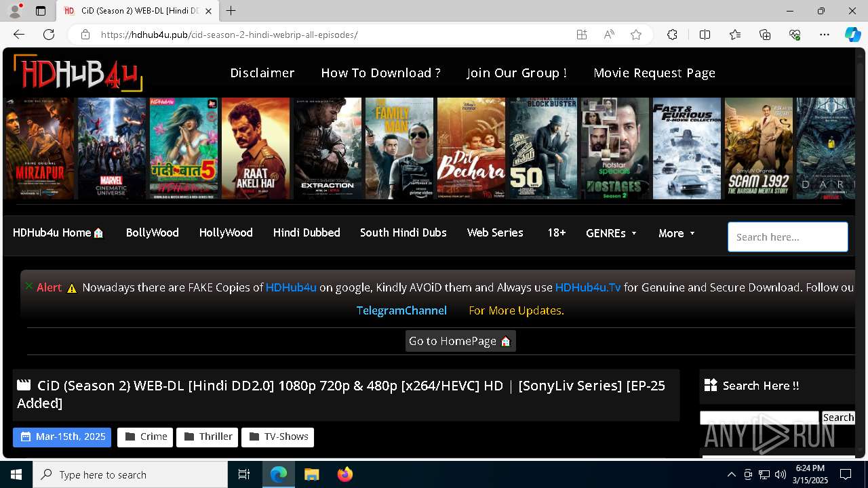868x488 pixels.
Task: Open The Family Man poster
Action: click(399, 148)
